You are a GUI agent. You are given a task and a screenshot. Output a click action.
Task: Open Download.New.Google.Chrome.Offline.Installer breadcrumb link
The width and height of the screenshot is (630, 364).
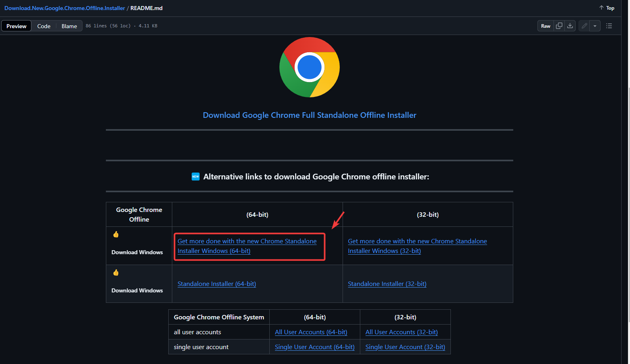tap(64, 8)
